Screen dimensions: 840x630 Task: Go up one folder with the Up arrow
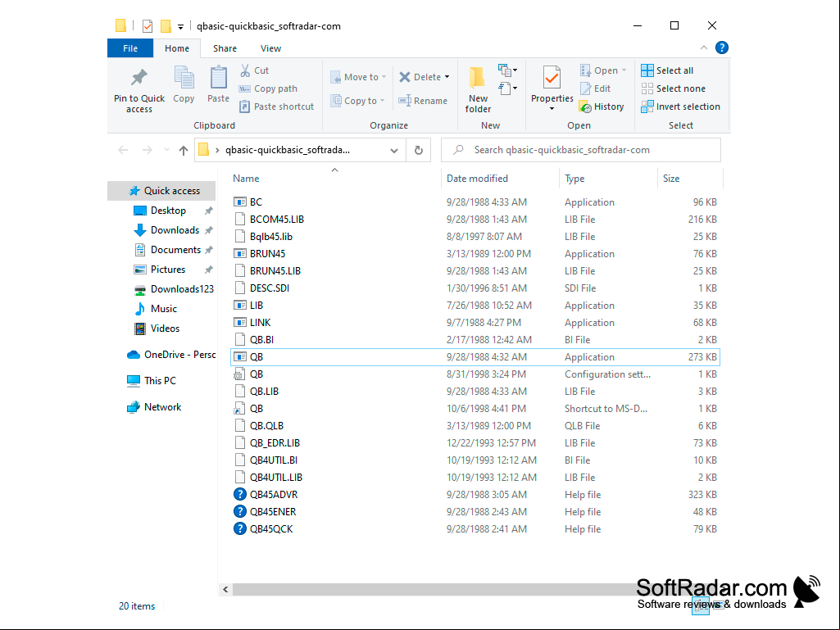pos(184,151)
